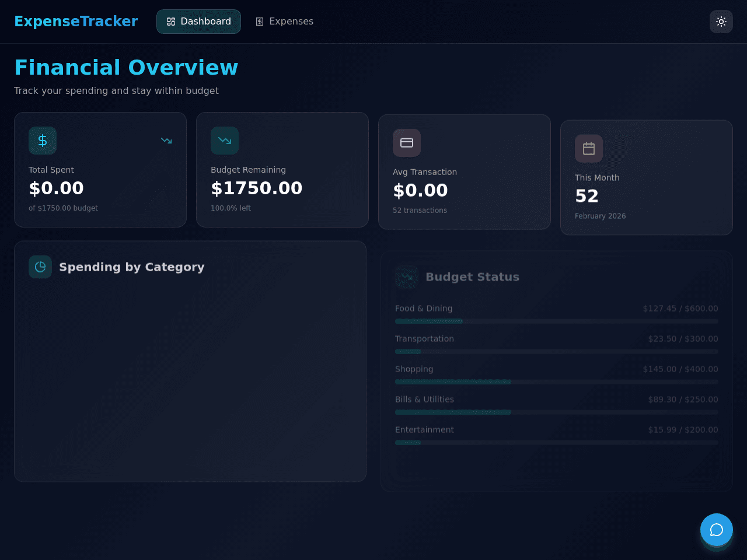This screenshot has height=560, width=747.
Task: Click the trend-down arrow in Total Spent card
Action: [166, 141]
